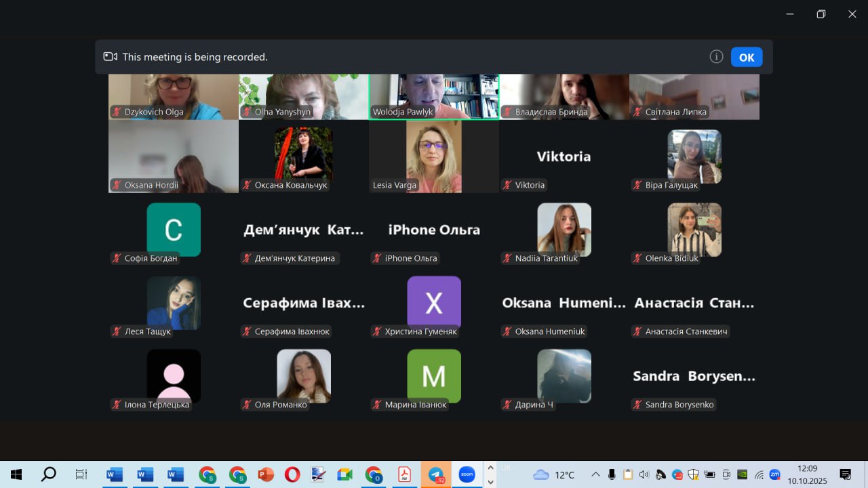Open PowerPoint from the taskbar

266,474
